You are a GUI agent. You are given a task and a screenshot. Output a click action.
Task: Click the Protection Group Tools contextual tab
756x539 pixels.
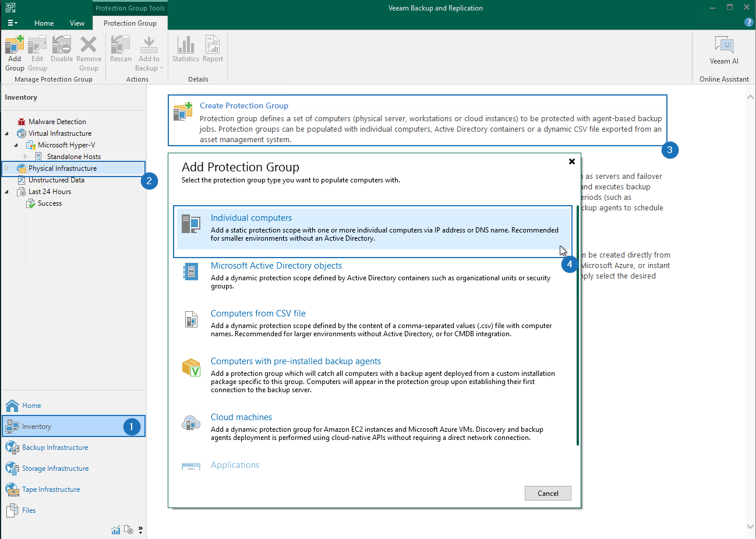[130, 8]
